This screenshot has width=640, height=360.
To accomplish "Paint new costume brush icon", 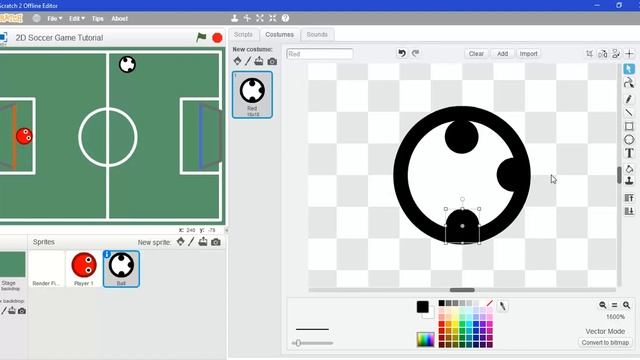I will coord(248,61).
